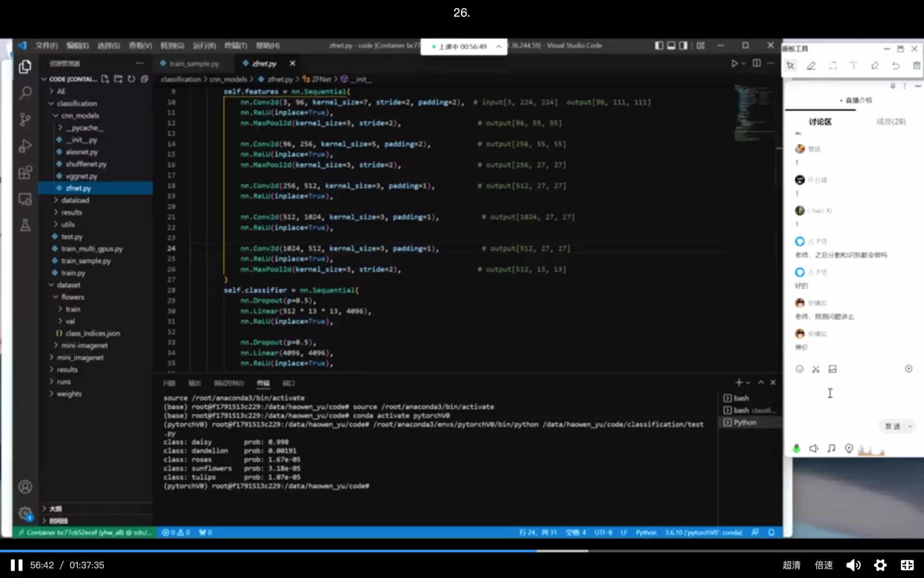Open Run and Debug view

(25, 146)
